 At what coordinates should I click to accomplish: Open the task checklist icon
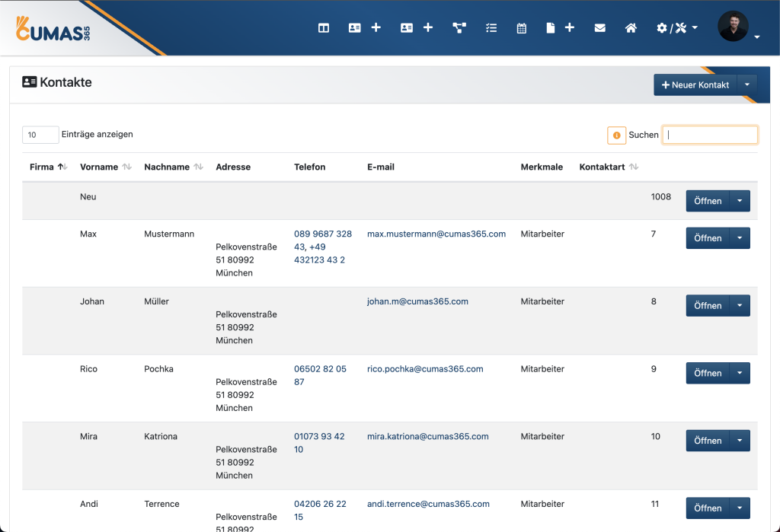pos(491,28)
